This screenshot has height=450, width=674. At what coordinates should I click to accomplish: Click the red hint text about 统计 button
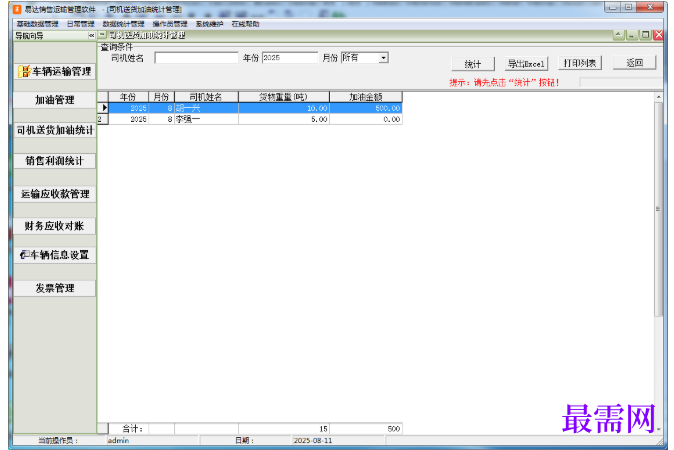click(x=504, y=83)
